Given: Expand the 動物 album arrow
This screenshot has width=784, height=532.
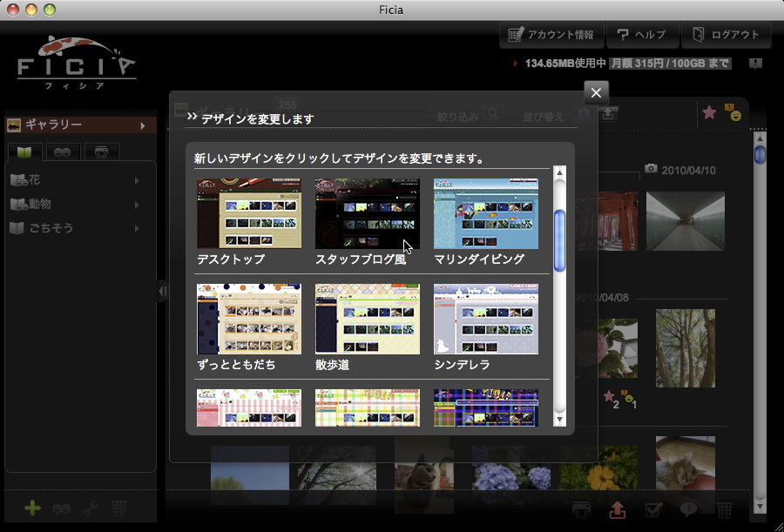Looking at the screenshot, I should (137, 205).
